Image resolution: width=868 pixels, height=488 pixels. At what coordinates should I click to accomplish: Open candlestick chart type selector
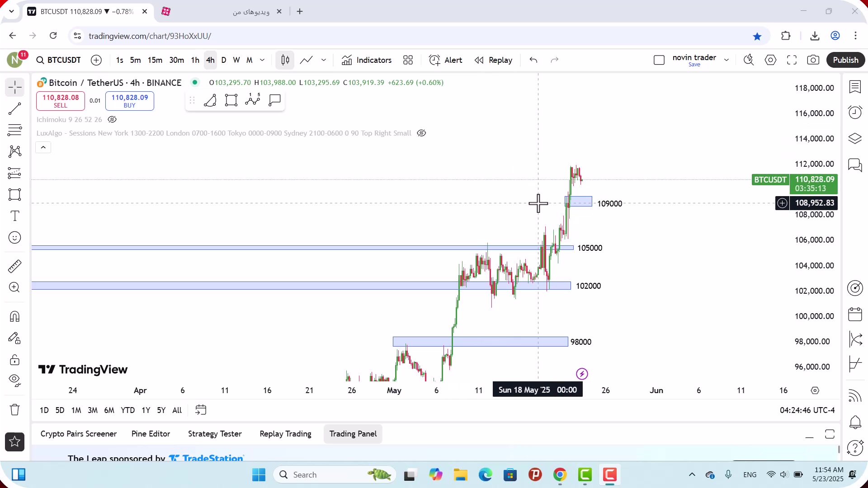point(285,60)
